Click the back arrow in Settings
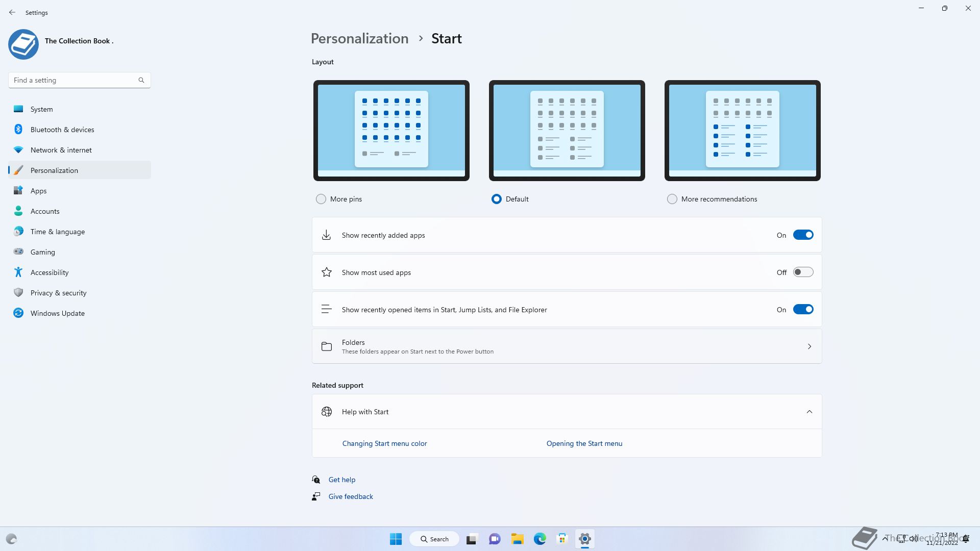 click(12, 12)
